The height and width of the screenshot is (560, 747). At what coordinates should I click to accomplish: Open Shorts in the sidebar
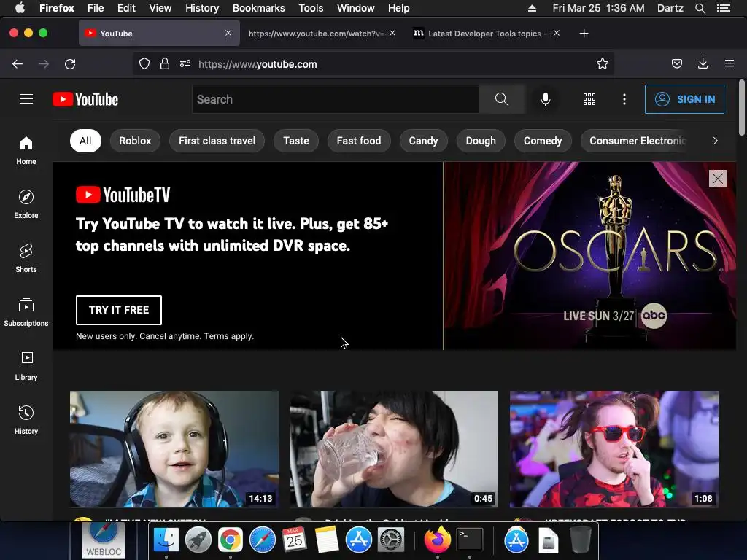(26, 257)
